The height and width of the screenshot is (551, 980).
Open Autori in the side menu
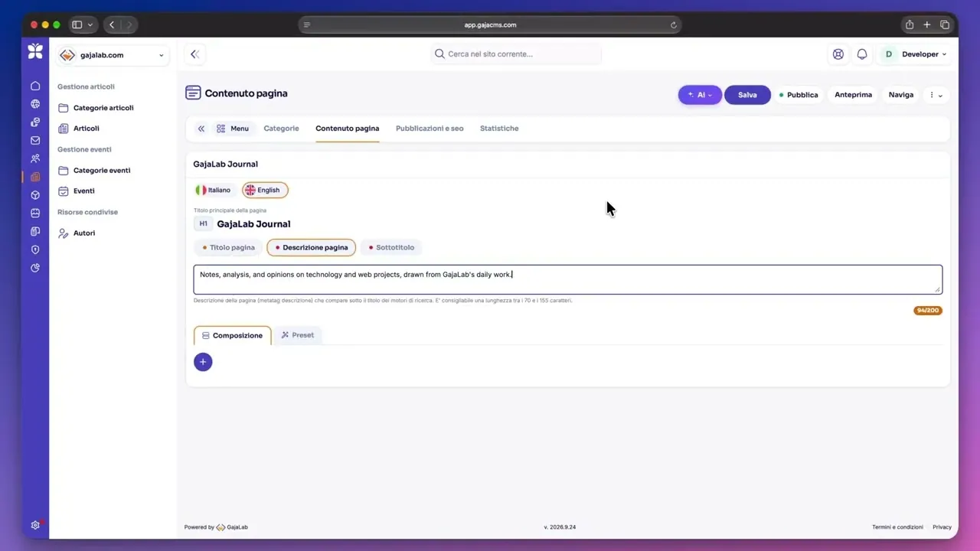tap(77, 233)
